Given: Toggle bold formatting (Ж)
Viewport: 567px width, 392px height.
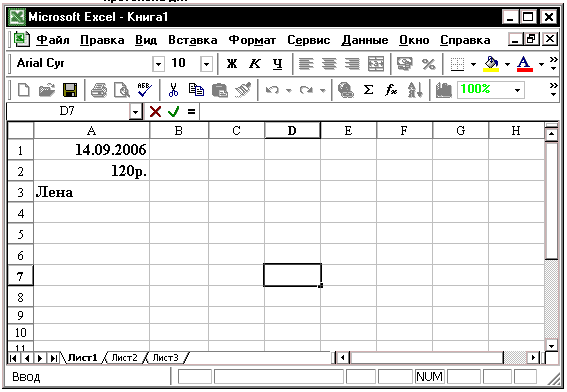Looking at the screenshot, I should pos(232,64).
